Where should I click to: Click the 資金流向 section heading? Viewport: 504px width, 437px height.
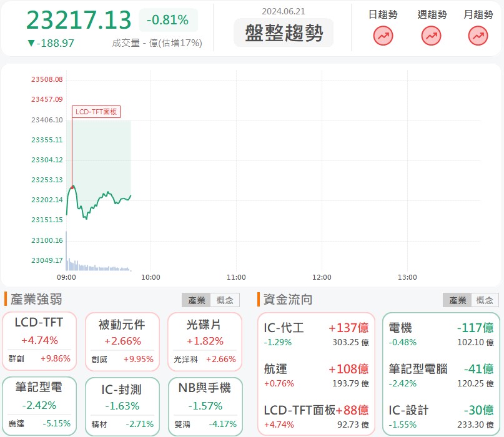(x=288, y=299)
